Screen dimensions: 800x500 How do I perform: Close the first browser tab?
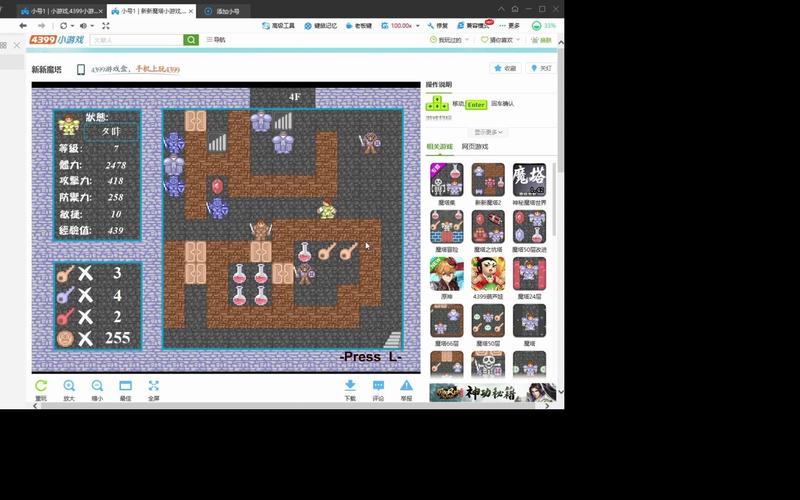point(101,11)
